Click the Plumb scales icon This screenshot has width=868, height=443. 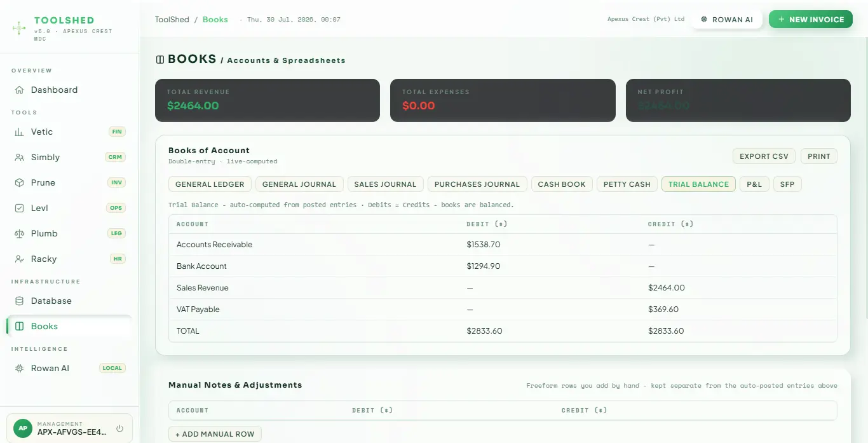click(x=19, y=234)
